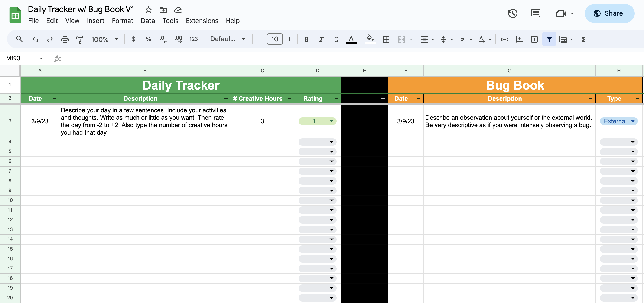Viewport: 644px width, 303px height.
Task: Toggle strikethrough text formatting
Action: pos(336,39)
